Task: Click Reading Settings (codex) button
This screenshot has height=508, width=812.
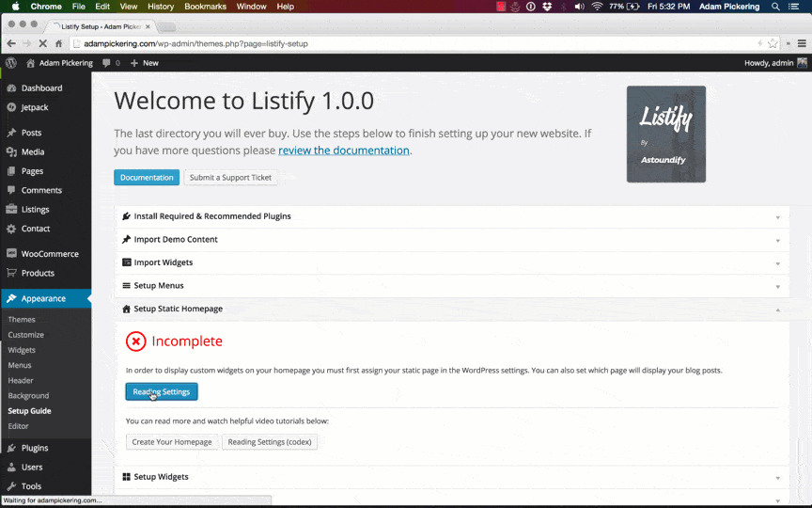Action: pyautogui.click(x=270, y=442)
